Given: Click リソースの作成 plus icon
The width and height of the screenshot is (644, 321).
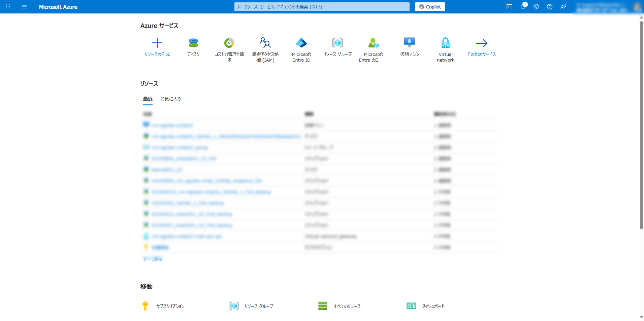Looking at the screenshot, I should click(157, 43).
